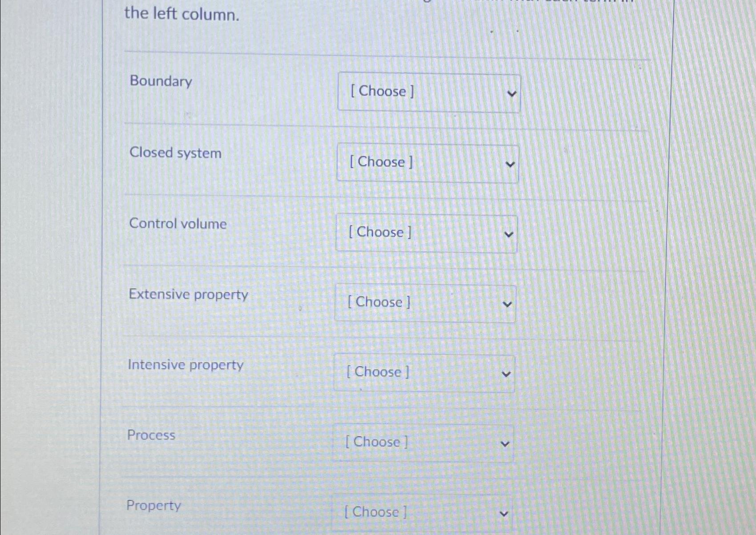Select the Control volume term label
Screen dimensions: 756x535
coord(178,224)
